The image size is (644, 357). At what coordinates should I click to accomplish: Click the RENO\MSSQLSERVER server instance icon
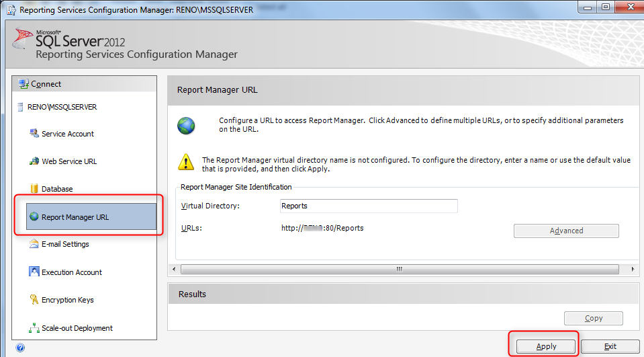tap(20, 107)
